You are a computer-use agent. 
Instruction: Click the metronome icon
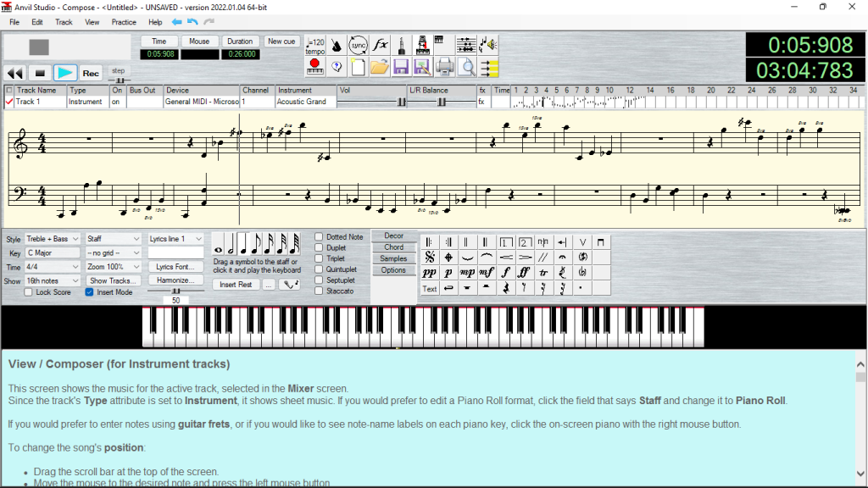[336, 44]
